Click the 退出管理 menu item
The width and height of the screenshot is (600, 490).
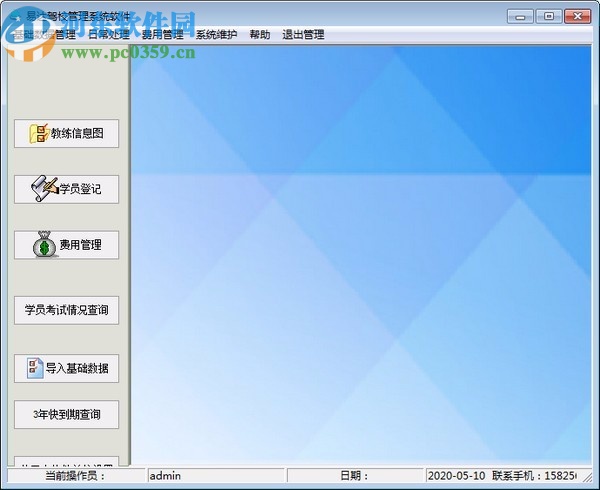click(x=303, y=35)
